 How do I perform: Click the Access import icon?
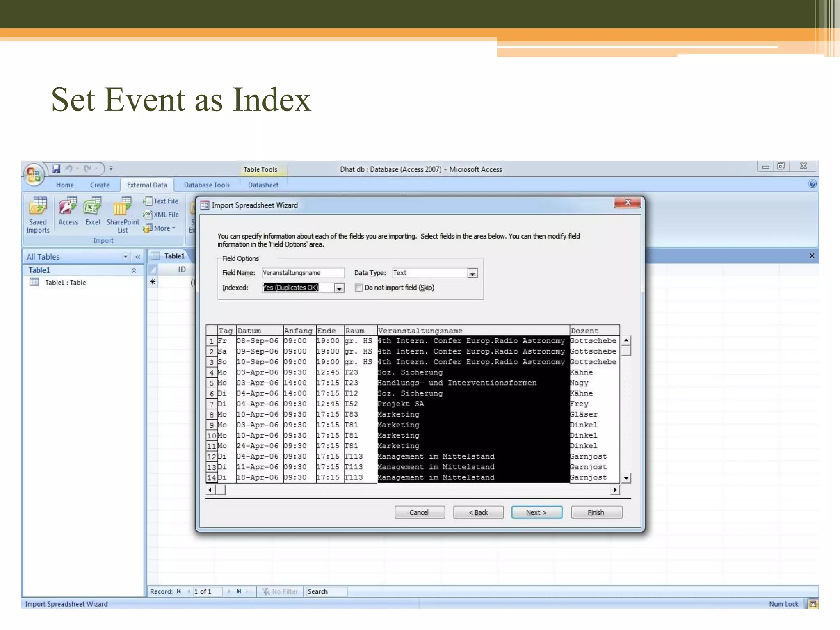(x=68, y=211)
